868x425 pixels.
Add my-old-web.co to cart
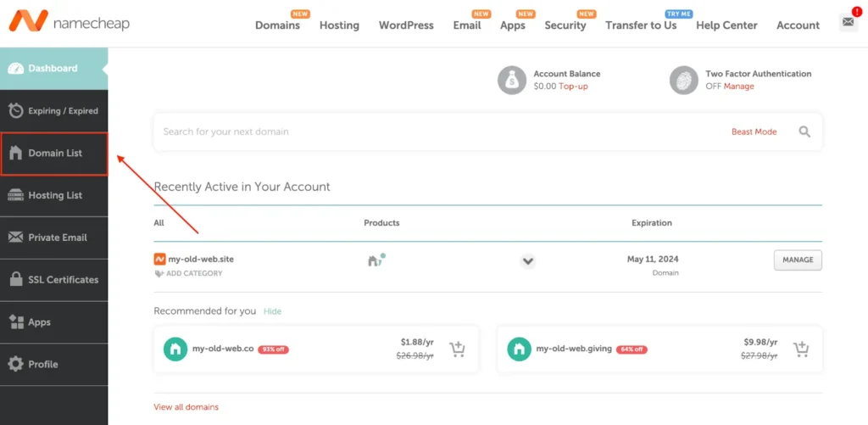pyautogui.click(x=457, y=350)
